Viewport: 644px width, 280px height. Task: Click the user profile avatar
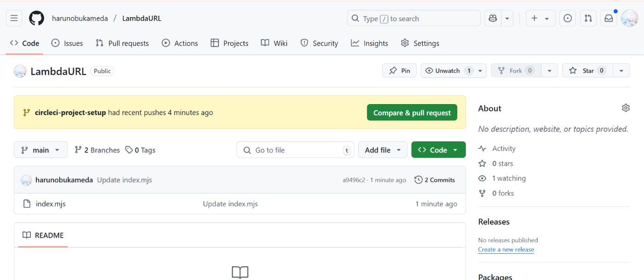[x=629, y=18]
